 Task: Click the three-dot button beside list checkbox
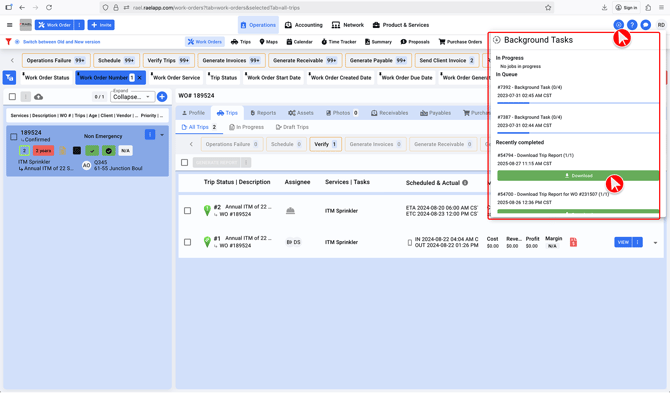[26, 97]
